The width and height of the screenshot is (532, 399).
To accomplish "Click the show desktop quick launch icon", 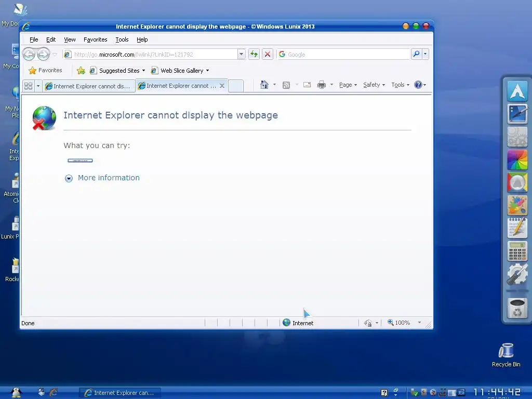I will (42, 393).
